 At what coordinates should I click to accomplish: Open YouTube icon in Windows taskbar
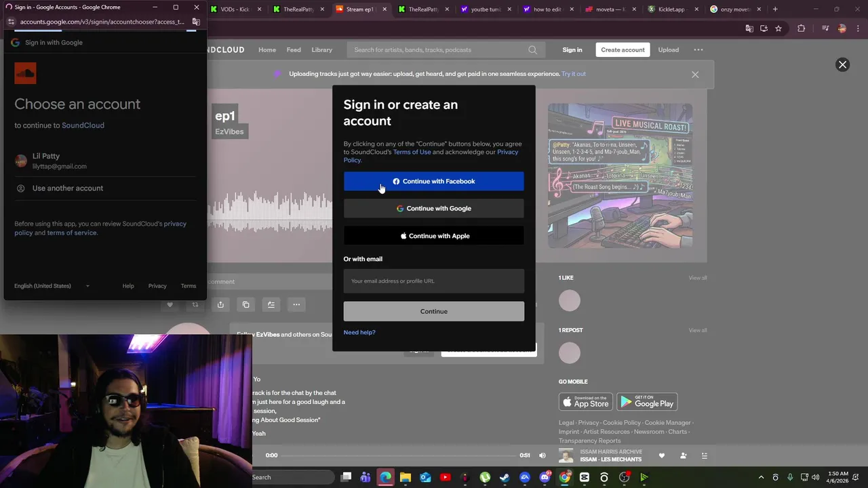[x=446, y=477]
